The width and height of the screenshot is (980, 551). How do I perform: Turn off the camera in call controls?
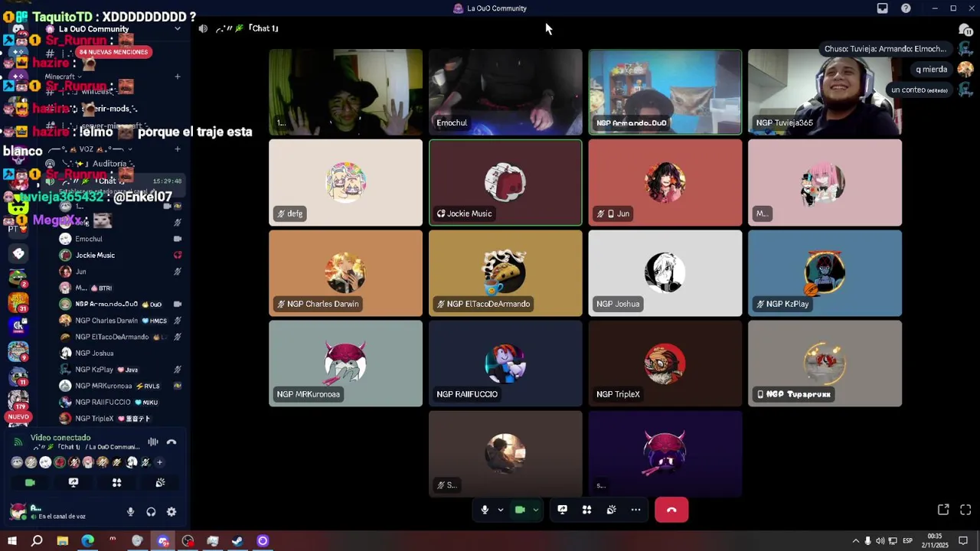coord(520,510)
